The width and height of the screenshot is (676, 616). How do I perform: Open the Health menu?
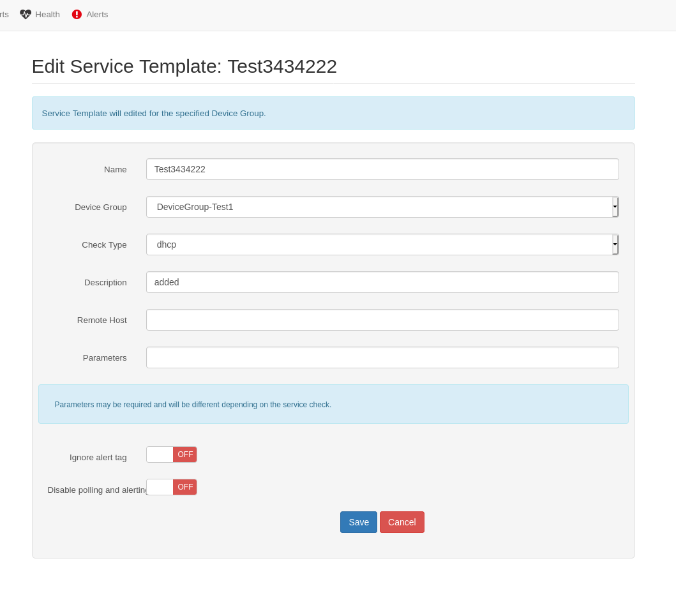[x=40, y=14]
